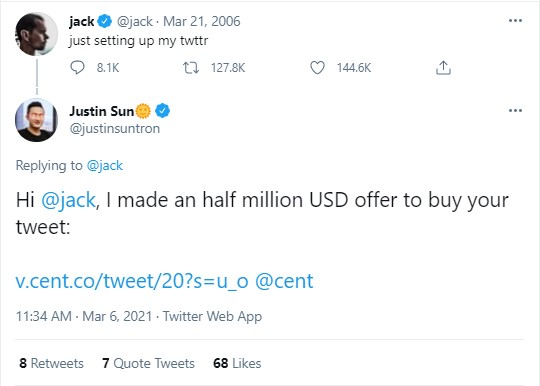The image size is (540, 386).
Task: Click the retweet icon on jack's tweet
Action: [x=191, y=67]
